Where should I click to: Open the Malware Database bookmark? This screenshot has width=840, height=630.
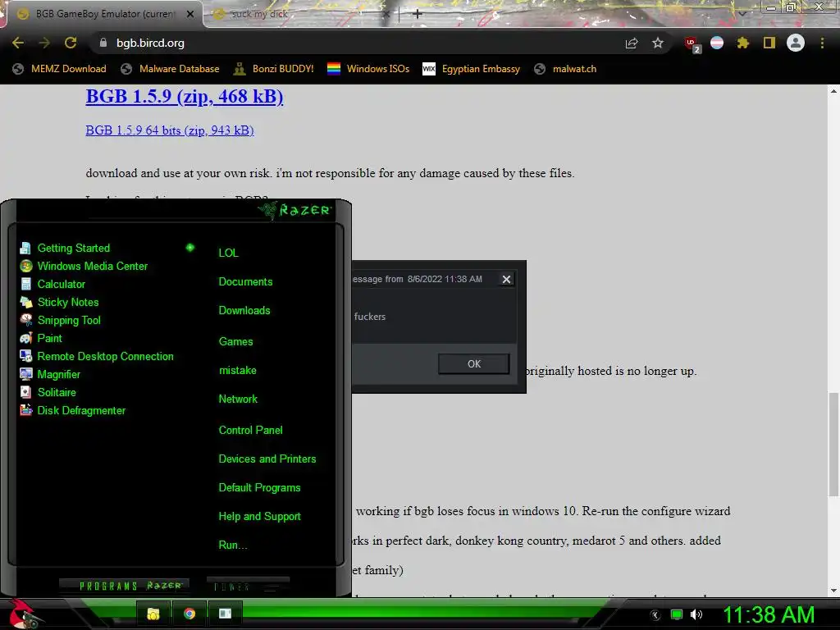170,69
